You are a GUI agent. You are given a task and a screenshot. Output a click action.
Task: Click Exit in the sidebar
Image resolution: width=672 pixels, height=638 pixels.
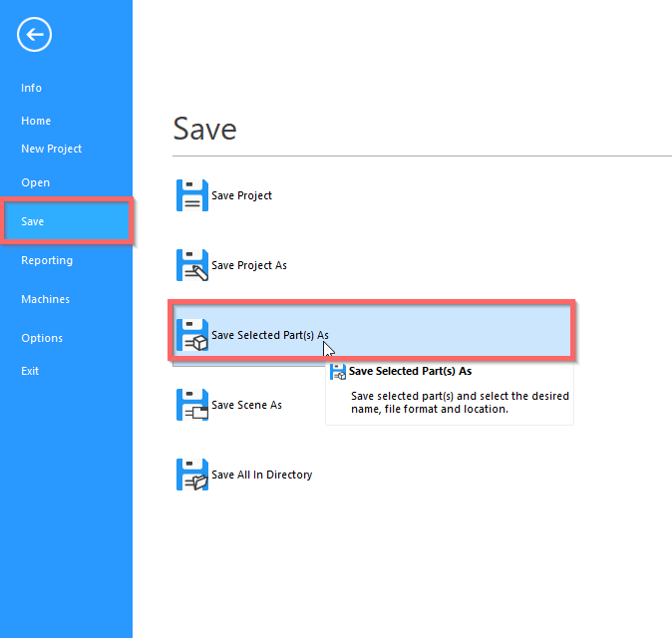[31, 371]
